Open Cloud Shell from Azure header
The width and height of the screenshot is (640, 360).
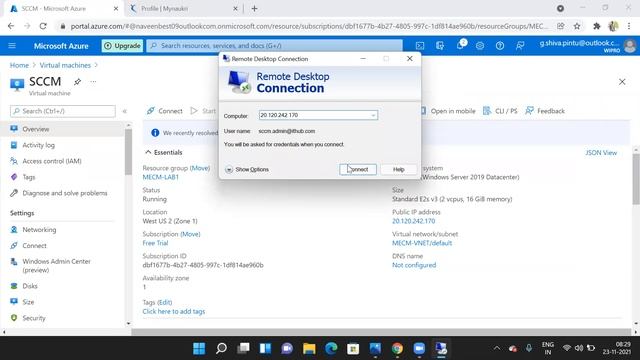420,46
